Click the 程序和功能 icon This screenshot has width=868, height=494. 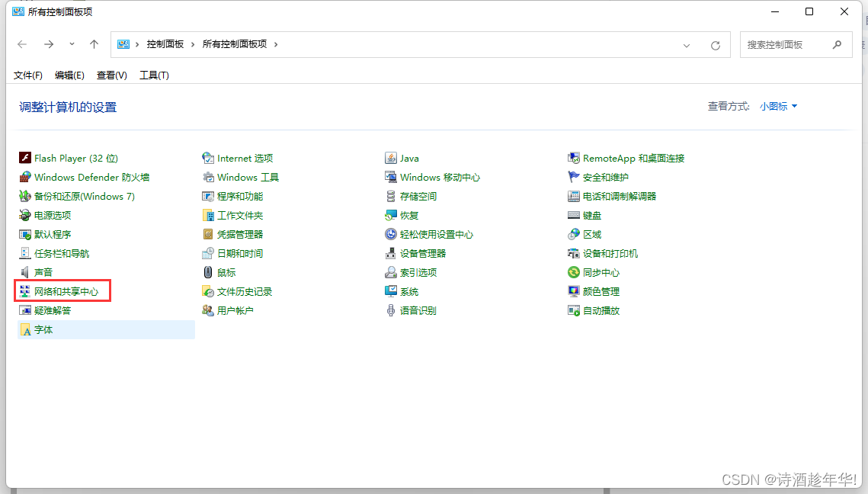tap(207, 196)
